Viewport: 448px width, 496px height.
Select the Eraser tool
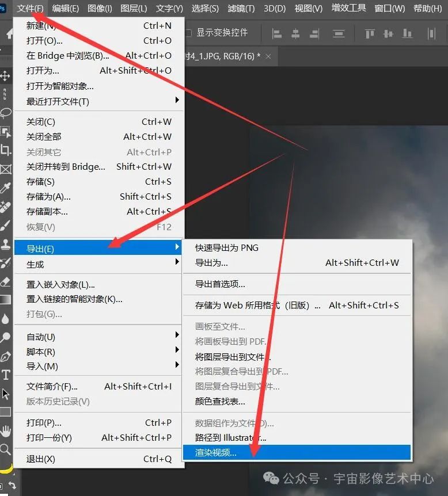click(x=6, y=281)
